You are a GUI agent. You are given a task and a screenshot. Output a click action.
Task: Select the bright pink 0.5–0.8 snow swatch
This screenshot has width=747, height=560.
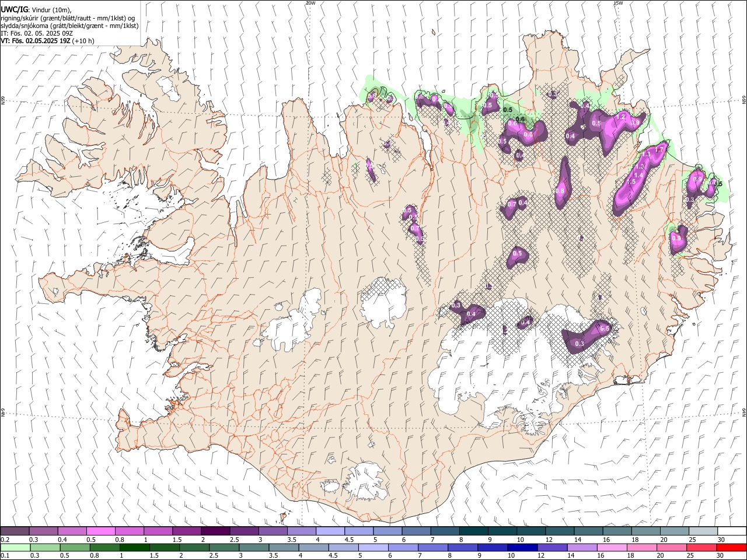(101, 531)
